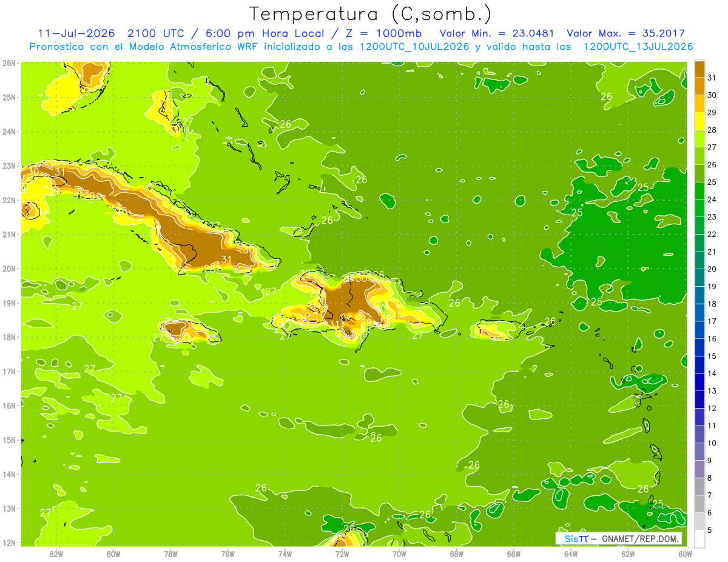
Task: Click the 'Valor Max. = 35.2017' text
Action: tap(626, 33)
